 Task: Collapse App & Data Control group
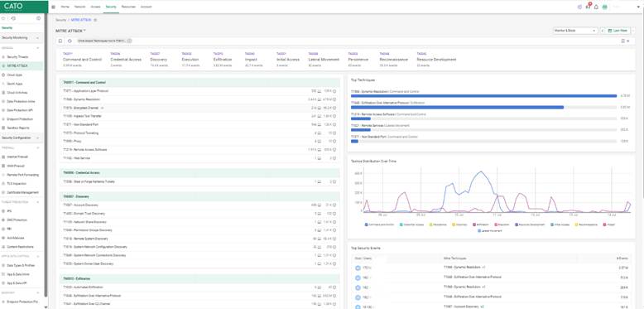pyautogui.click(x=38, y=256)
